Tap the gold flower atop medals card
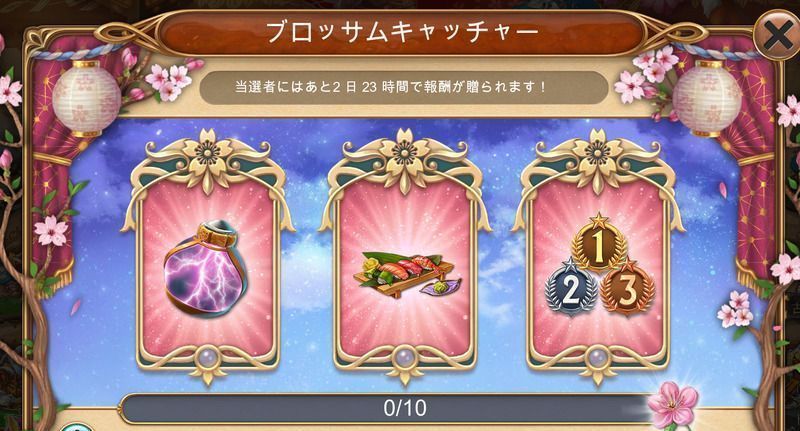 tap(597, 153)
